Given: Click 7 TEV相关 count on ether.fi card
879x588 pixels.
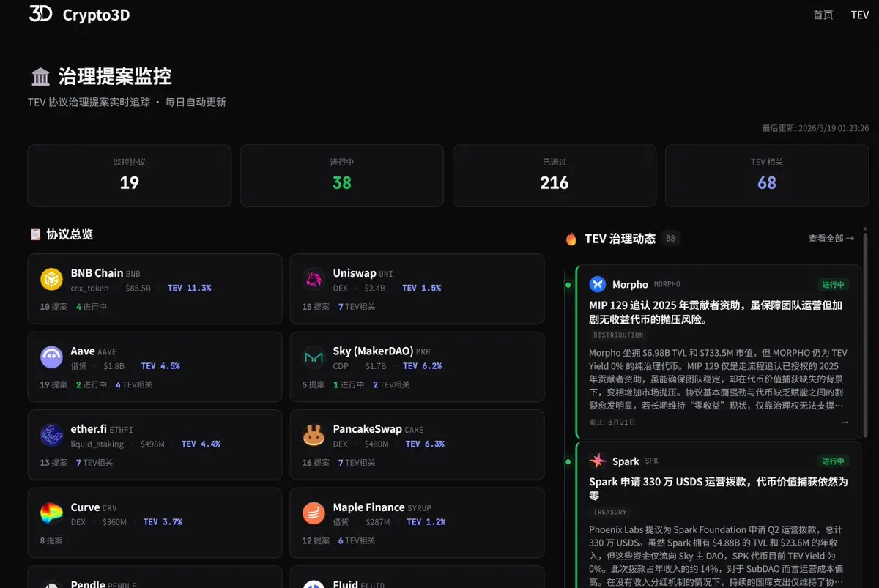Looking at the screenshot, I should (94, 463).
